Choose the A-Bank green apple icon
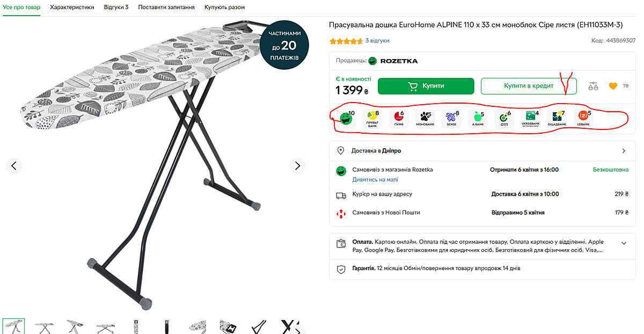Screen dimensions: 644x334 coord(477,118)
